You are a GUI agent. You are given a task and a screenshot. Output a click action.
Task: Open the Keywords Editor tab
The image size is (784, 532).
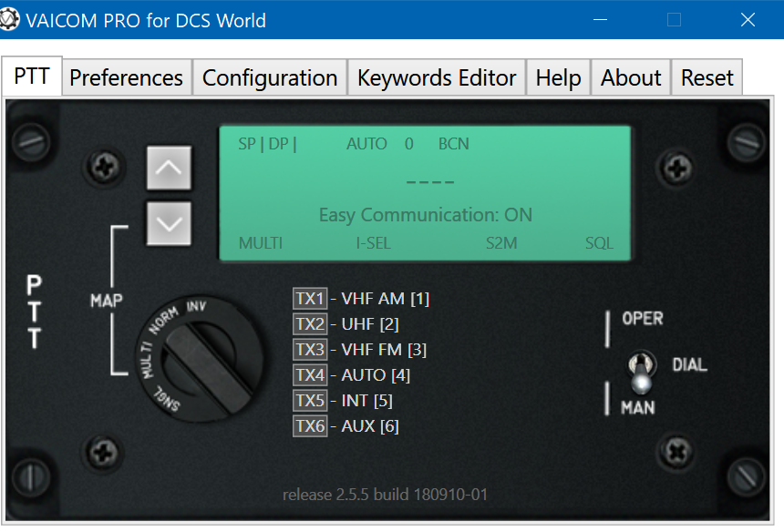(x=437, y=78)
